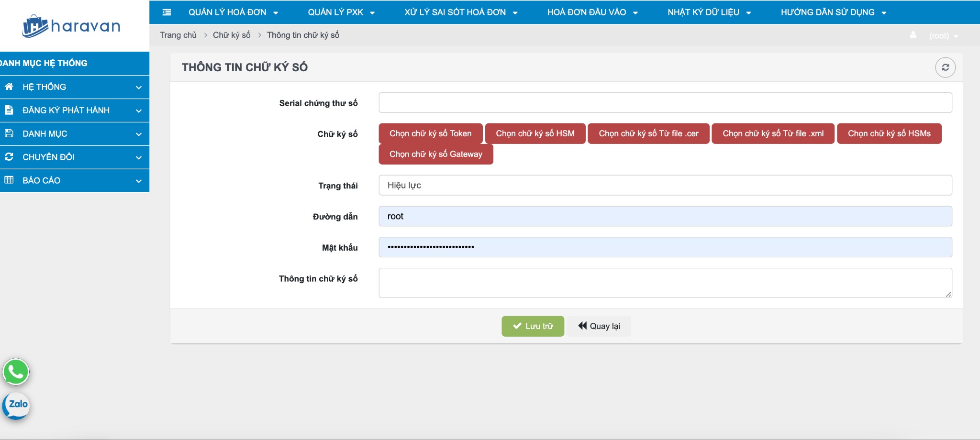
Task: Choose Chọn chữ ký số Token
Action: tap(430, 133)
